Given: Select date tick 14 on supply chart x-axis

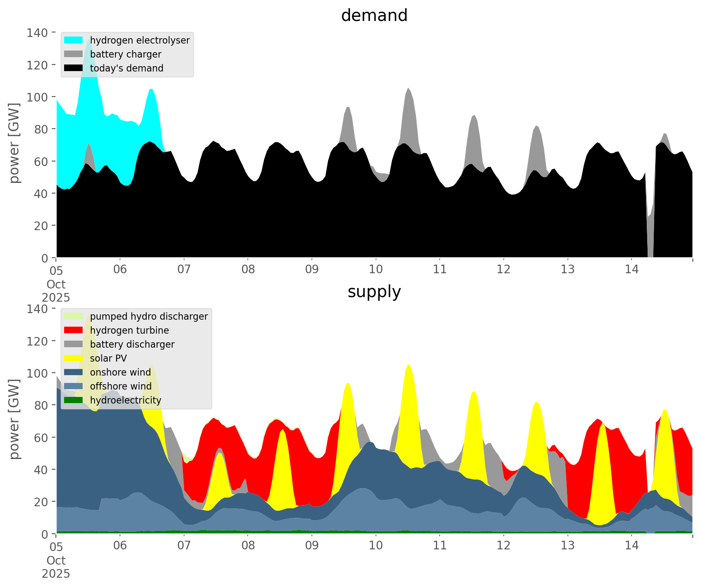Looking at the screenshot, I should point(632,546).
